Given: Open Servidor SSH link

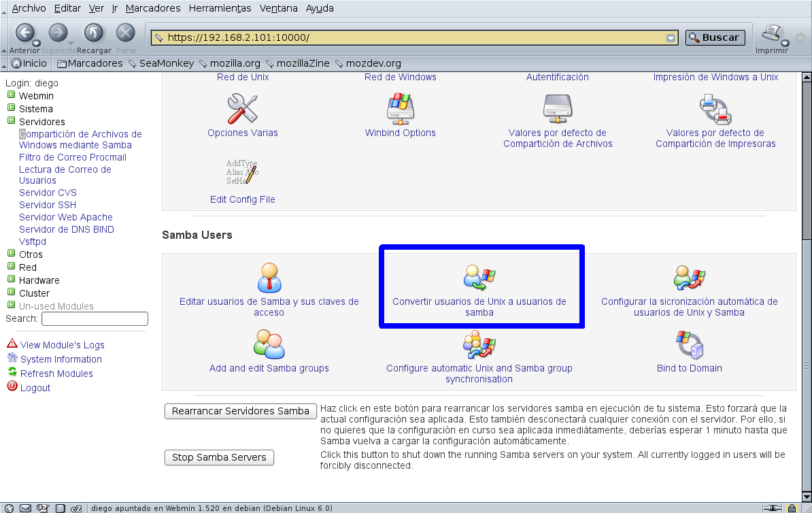Looking at the screenshot, I should 48,205.
